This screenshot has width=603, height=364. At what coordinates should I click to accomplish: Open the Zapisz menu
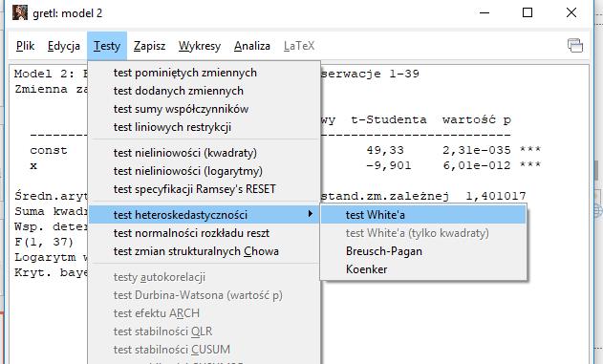click(x=150, y=46)
